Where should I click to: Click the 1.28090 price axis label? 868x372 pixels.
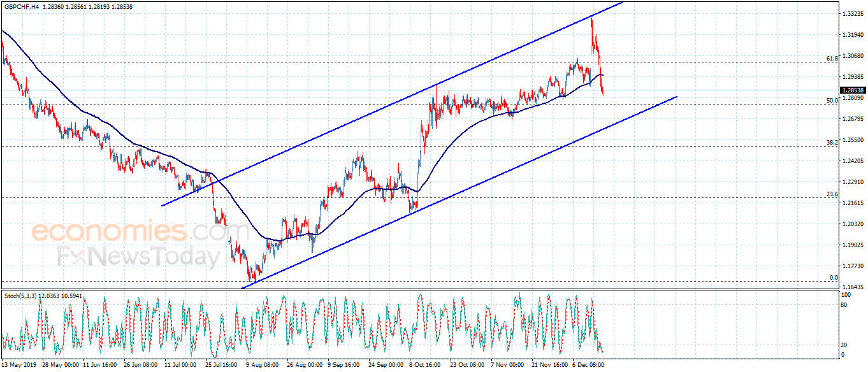[852, 97]
